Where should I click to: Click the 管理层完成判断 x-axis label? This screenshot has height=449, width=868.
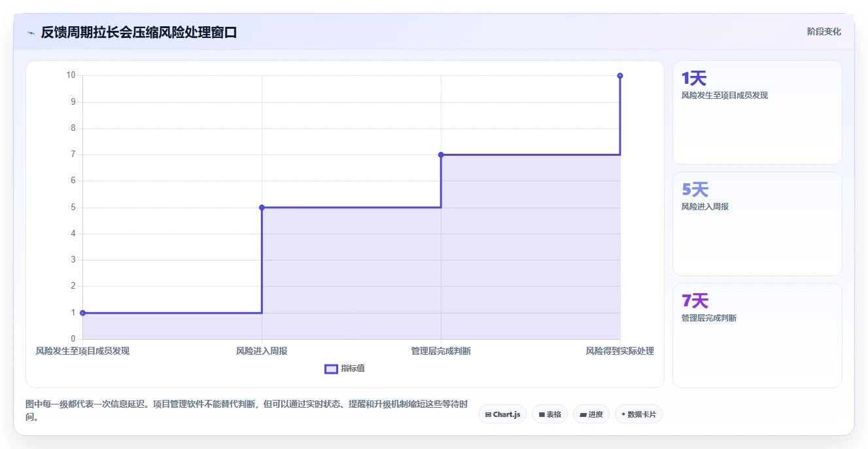(x=441, y=351)
